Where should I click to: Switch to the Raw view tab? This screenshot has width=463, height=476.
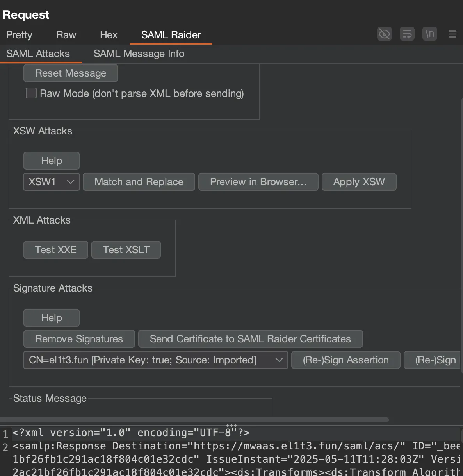point(66,35)
